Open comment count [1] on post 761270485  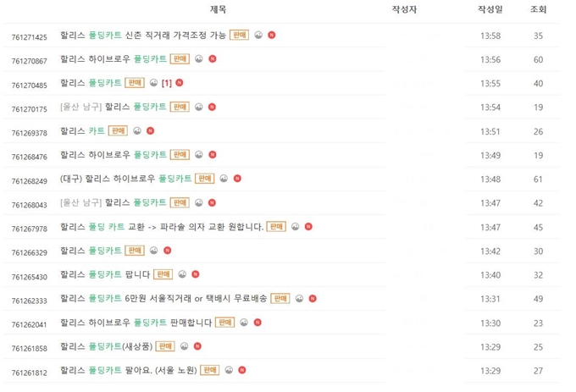(x=166, y=83)
